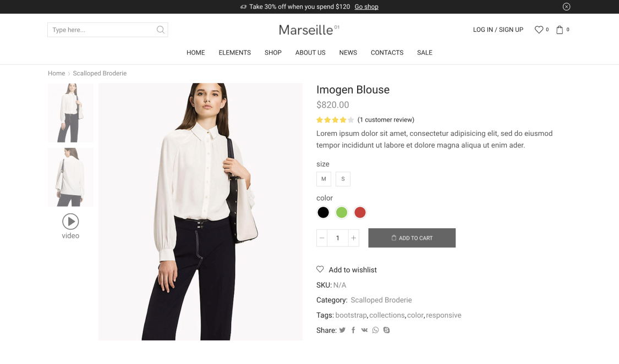Open the wishlist heart icon in header
This screenshot has height=364, width=619.
(539, 30)
